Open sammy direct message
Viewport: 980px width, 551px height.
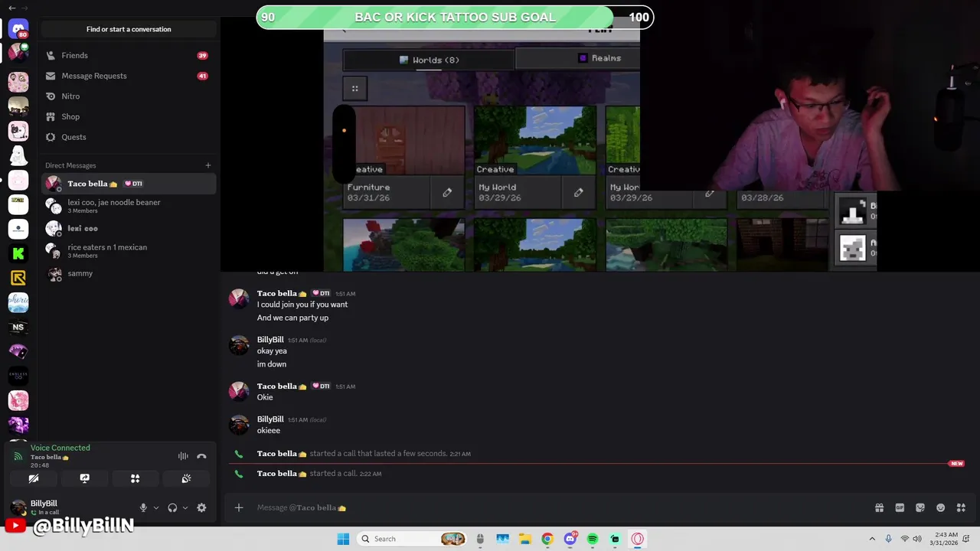(129, 273)
